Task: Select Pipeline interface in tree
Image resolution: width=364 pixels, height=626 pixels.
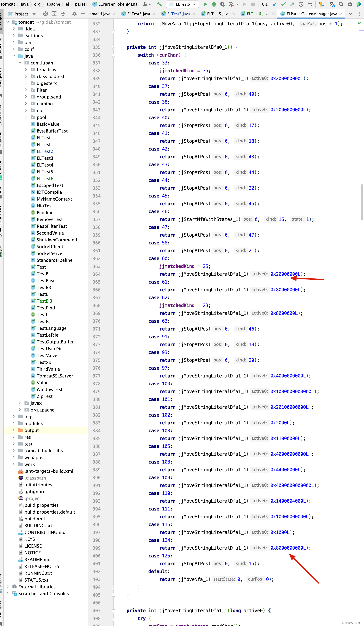Action: [45, 212]
